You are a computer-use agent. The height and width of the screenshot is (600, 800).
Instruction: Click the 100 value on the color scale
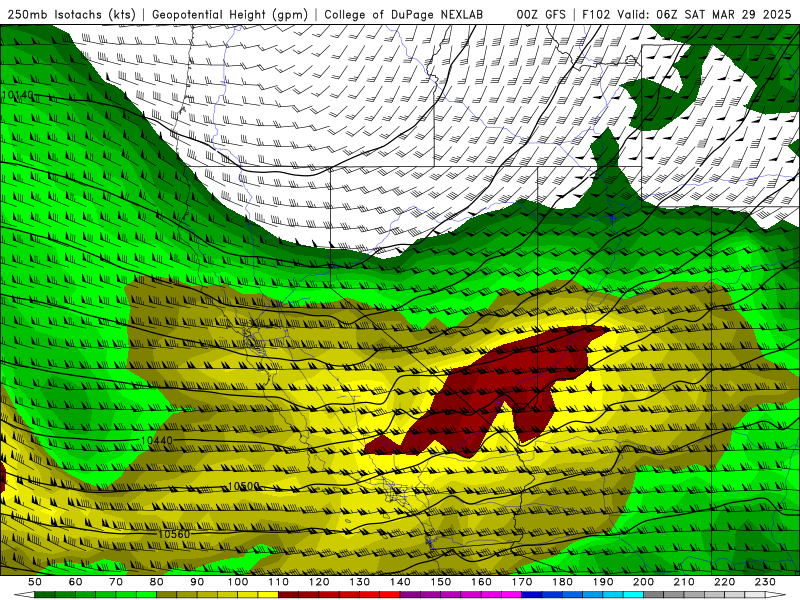tap(238, 582)
